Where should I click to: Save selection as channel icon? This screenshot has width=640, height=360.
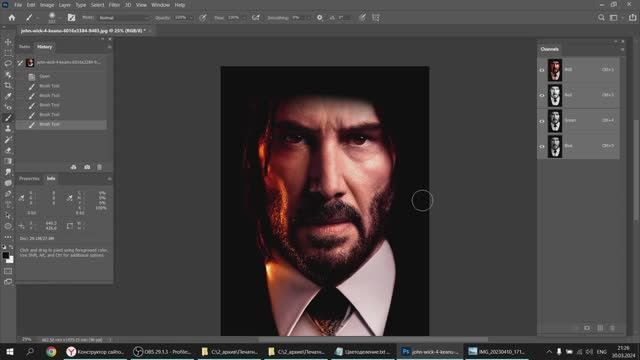point(587,328)
